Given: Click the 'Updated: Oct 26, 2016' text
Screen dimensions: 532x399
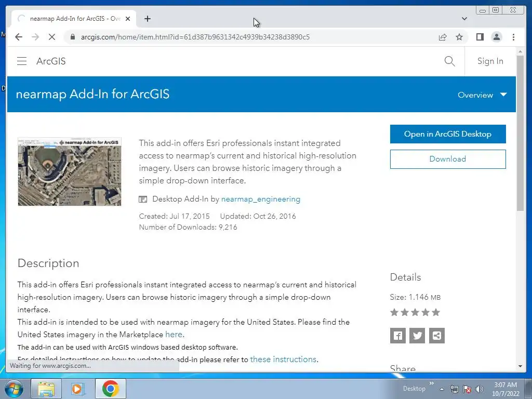Looking at the screenshot, I should (x=258, y=216).
